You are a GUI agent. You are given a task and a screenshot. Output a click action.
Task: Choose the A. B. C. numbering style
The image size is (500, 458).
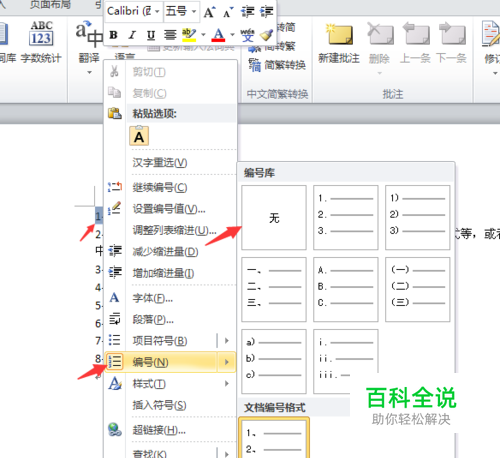[346, 289]
